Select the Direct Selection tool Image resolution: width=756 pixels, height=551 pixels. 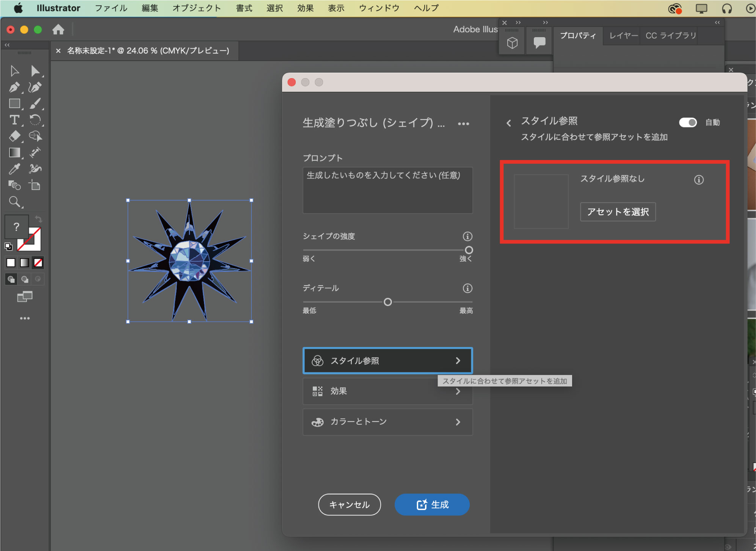(x=35, y=71)
